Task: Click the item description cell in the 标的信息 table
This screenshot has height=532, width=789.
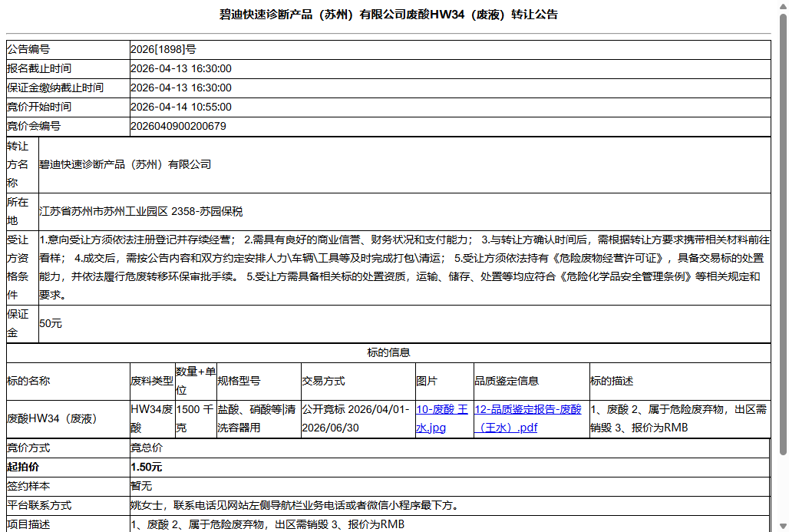Action: tap(680, 418)
